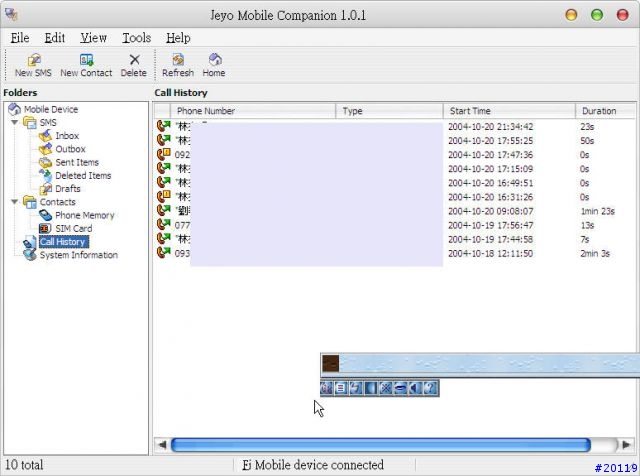The height and width of the screenshot is (476, 640).
Task: Click the Home toolbar icon
Action: (x=214, y=66)
